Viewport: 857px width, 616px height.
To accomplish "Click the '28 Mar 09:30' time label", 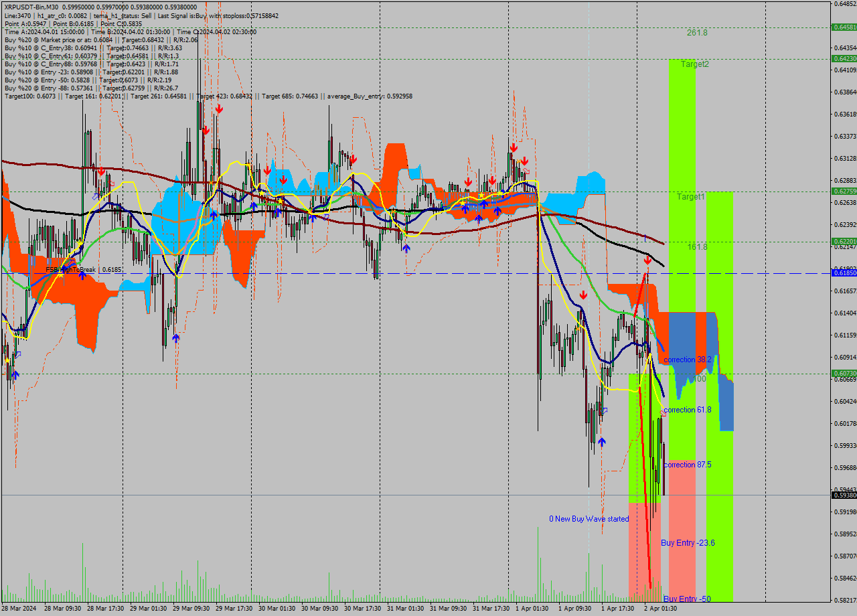I will point(62,609).
